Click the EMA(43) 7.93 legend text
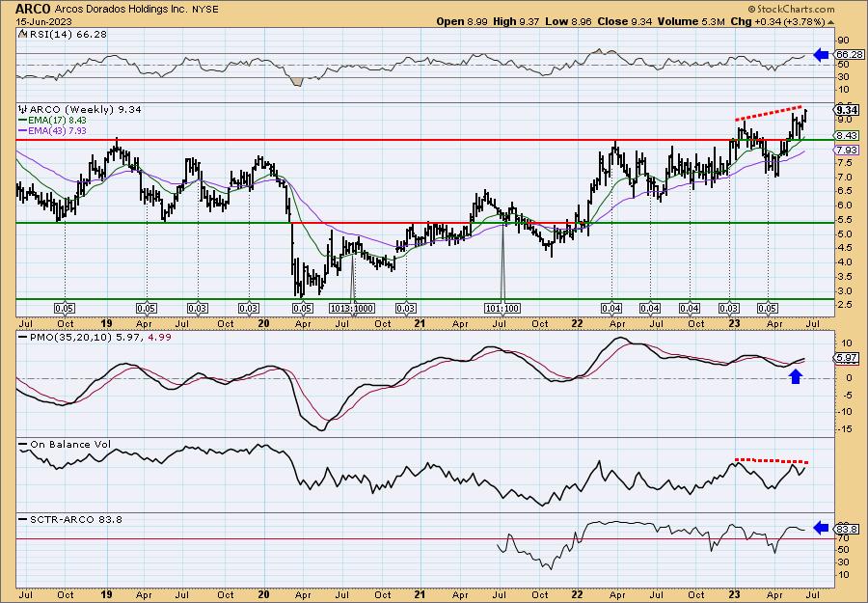This screenshot has height=603, width=868. click(57, 130)
